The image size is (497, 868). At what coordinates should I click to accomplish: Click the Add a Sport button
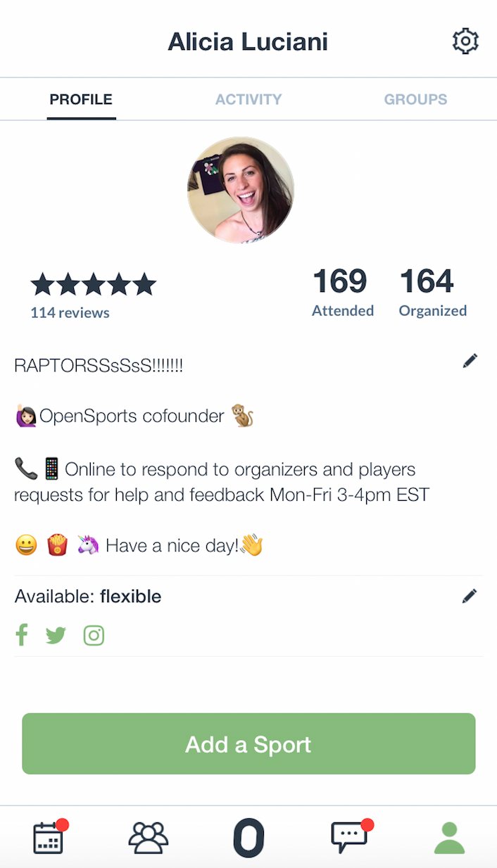[249, 744]
